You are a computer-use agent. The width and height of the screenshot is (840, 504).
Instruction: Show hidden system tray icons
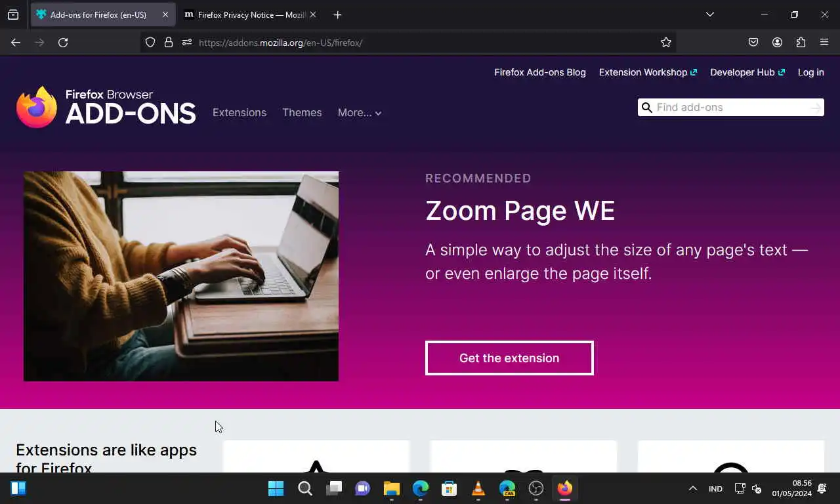[692, 488]
